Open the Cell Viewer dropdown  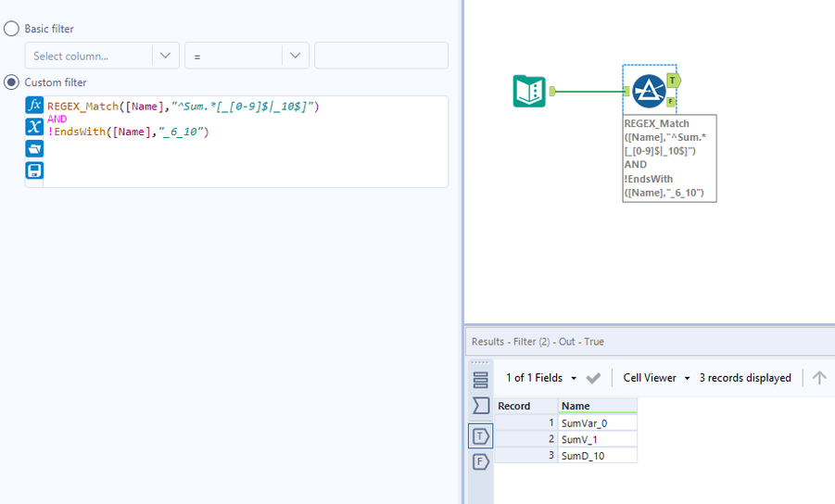coord(657,378)
